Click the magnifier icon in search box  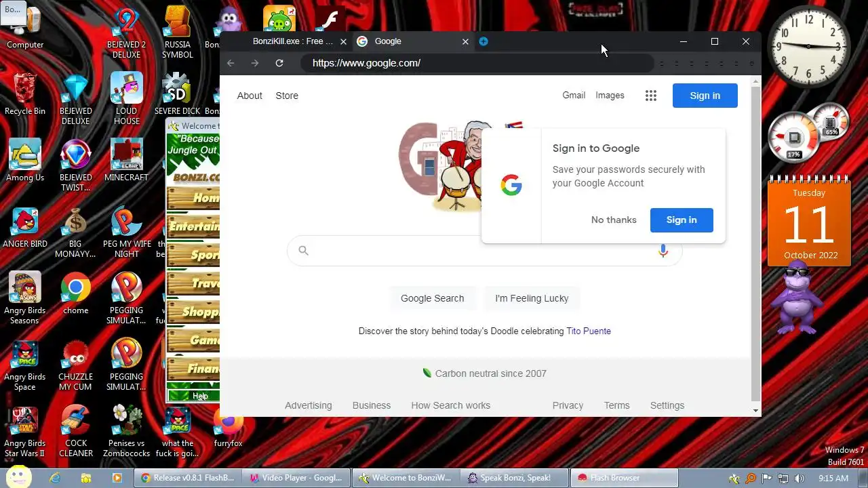click(x=303, y=251)
